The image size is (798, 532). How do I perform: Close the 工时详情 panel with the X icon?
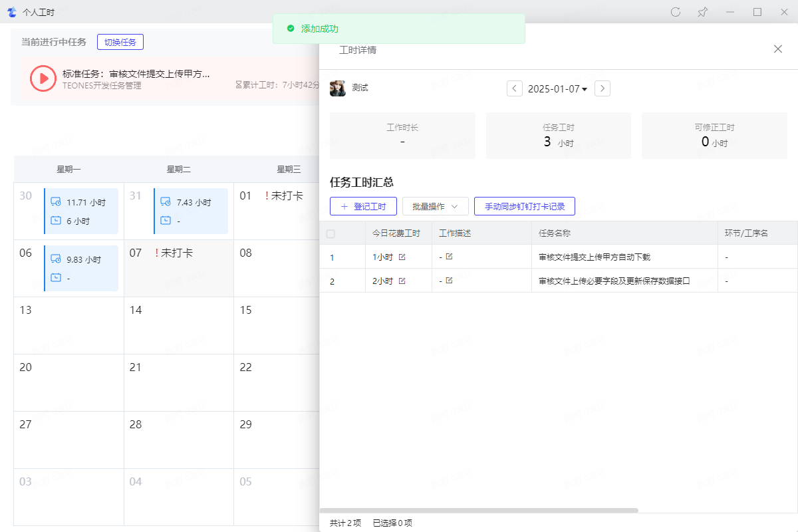point(778,49)
